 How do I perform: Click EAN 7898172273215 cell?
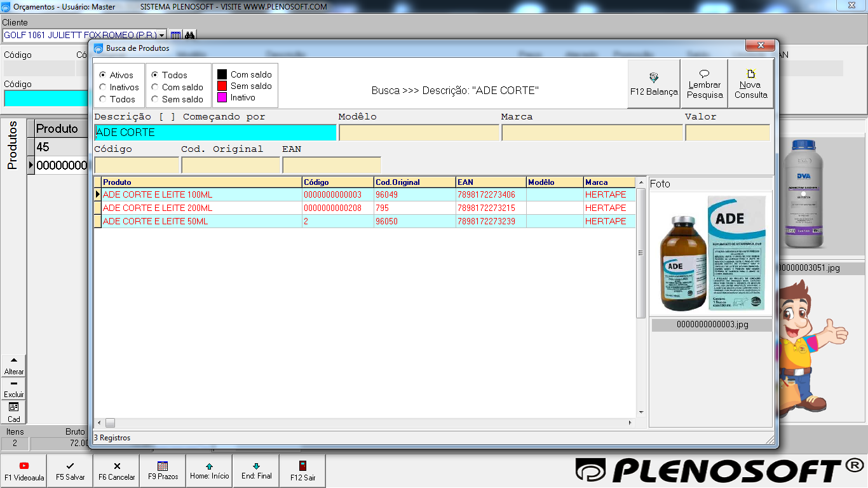tap(491, 208)
